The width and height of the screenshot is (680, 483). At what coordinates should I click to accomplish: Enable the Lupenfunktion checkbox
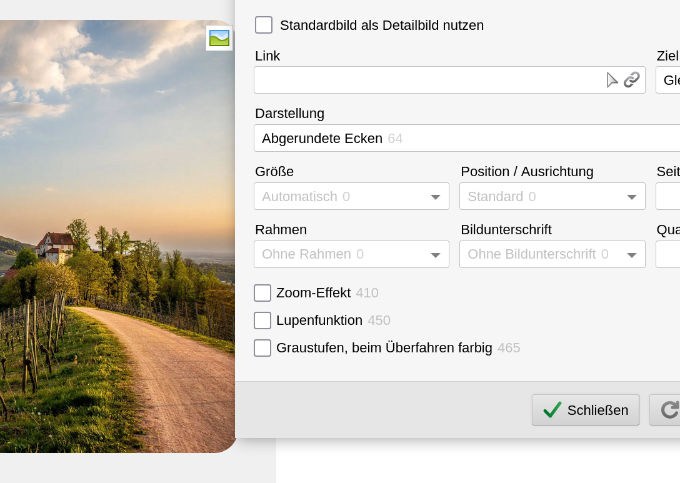[263, 321]
